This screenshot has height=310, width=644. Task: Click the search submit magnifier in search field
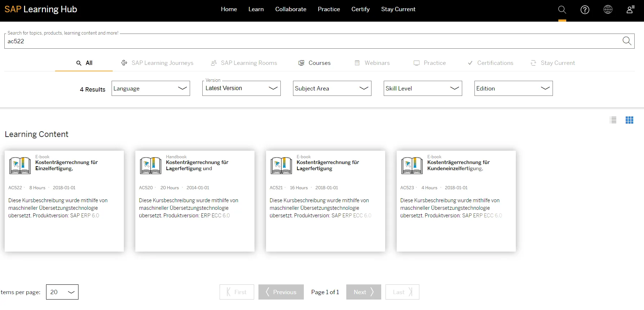pyautogui.click(x=627, y=41)
